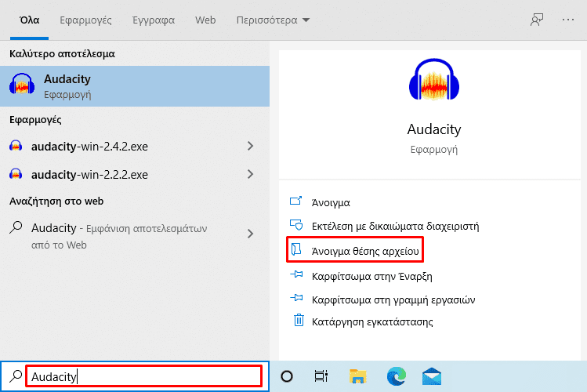Click the pin to Start icon
The height and width of the screenshot is (392, 587).
click(x=296, y=274)
